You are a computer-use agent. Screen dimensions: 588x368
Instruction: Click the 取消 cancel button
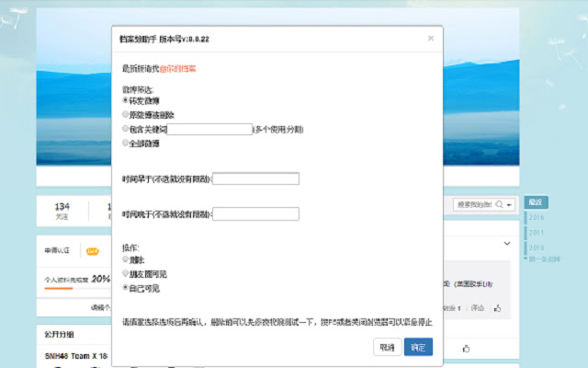388,347
